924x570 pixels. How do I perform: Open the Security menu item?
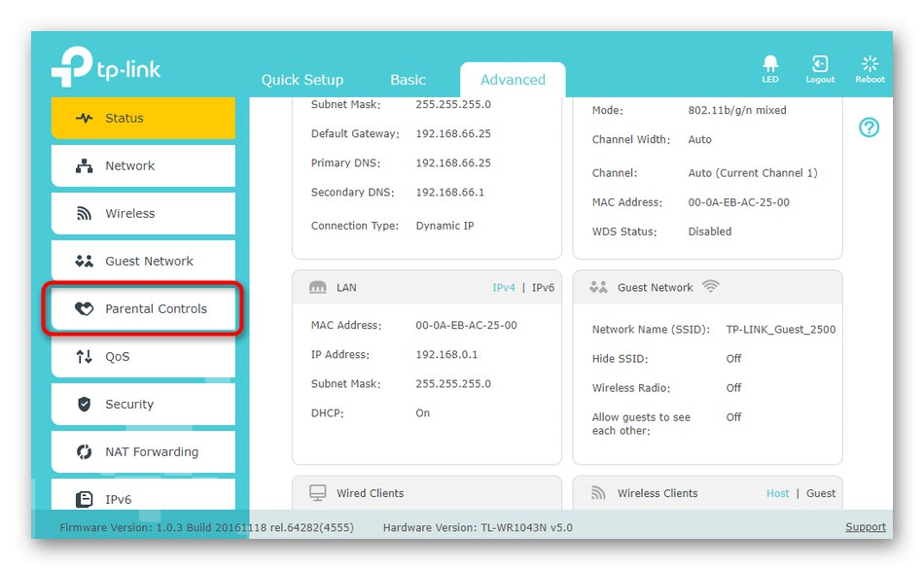[x=143, y=404]
